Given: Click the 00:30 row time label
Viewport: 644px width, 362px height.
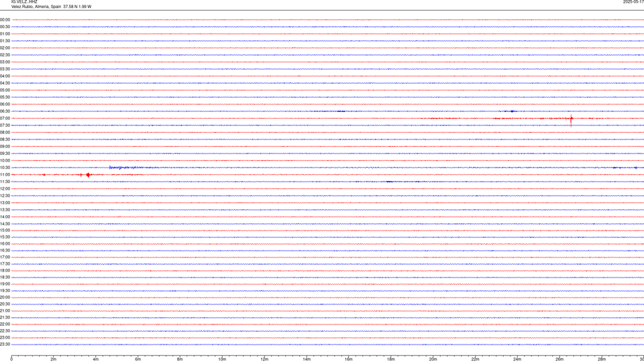Looking at the screenshot, I should tap(5, 27).
